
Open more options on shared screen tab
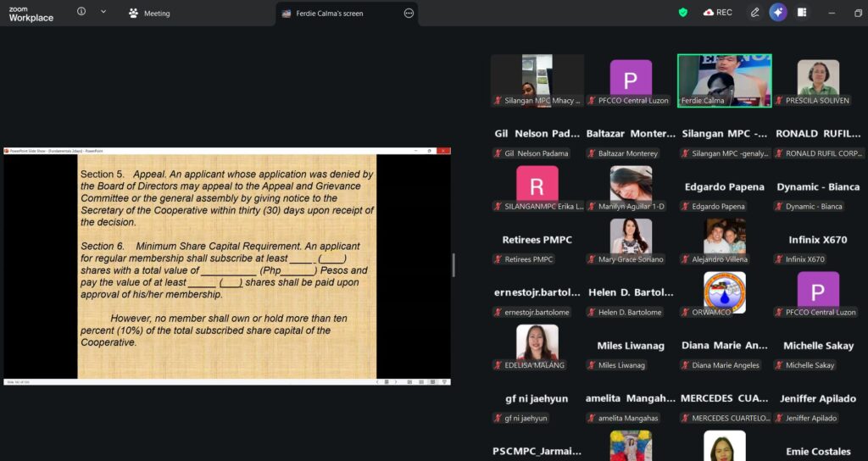click(x=409, y=14)
